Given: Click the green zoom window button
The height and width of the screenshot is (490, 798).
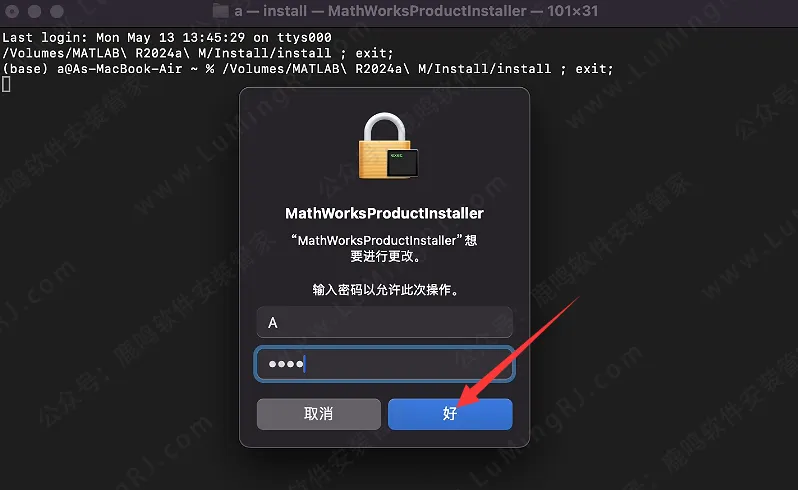Looking at the screenshot, I should [x=57, y=11].
